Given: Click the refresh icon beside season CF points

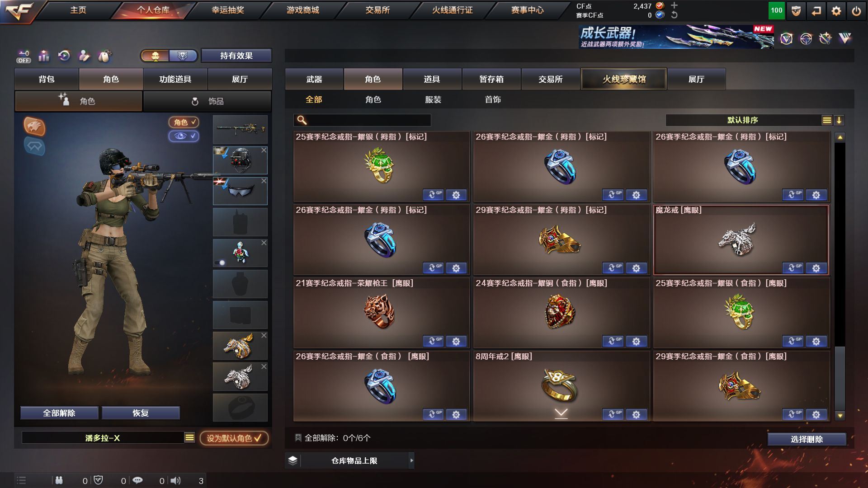Looking at the screenshot, I should pyautogui.click(x=674, y=15).
